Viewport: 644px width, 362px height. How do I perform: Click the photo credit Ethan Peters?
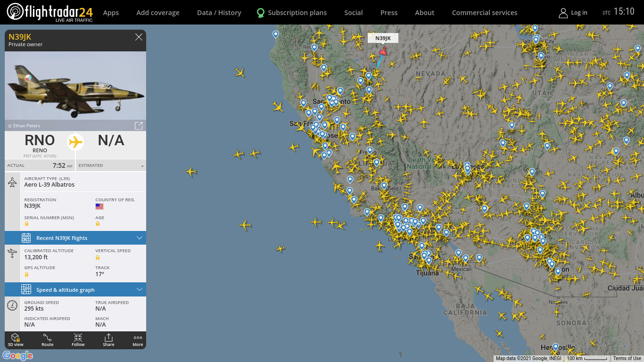pyautogui.click(x=24, y=126)
